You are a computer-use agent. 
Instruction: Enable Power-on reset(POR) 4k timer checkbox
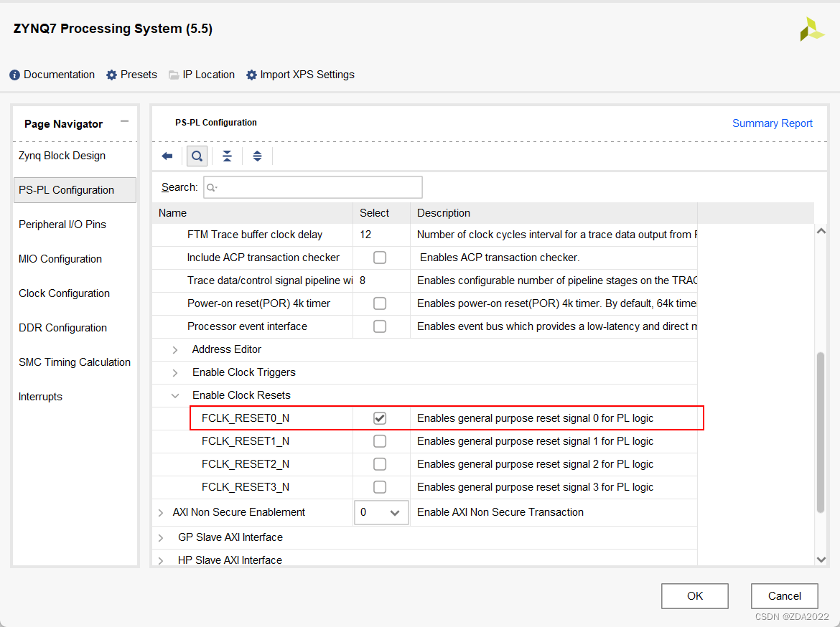click(380, 303)
